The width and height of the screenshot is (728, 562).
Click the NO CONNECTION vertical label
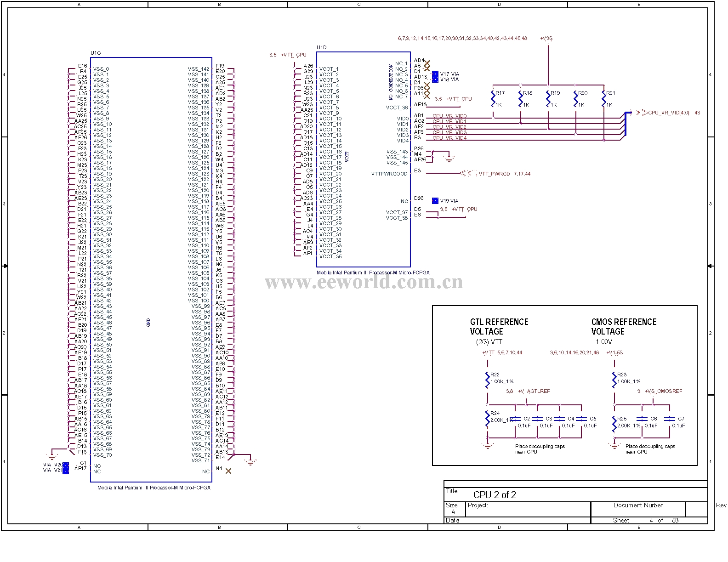coord(391,82)
